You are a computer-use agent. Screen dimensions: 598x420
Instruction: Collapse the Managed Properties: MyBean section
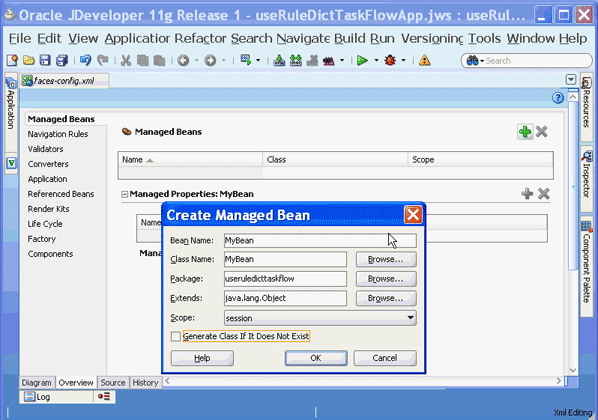(x=124, y=194)
